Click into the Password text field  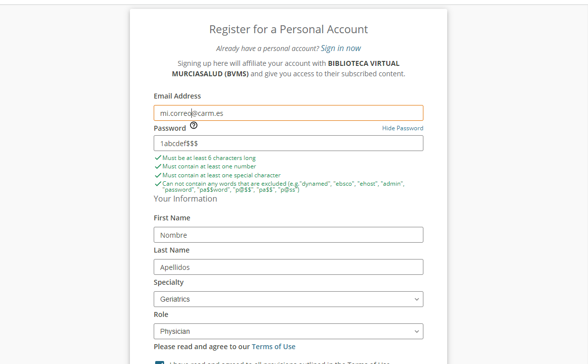[288, 143]
